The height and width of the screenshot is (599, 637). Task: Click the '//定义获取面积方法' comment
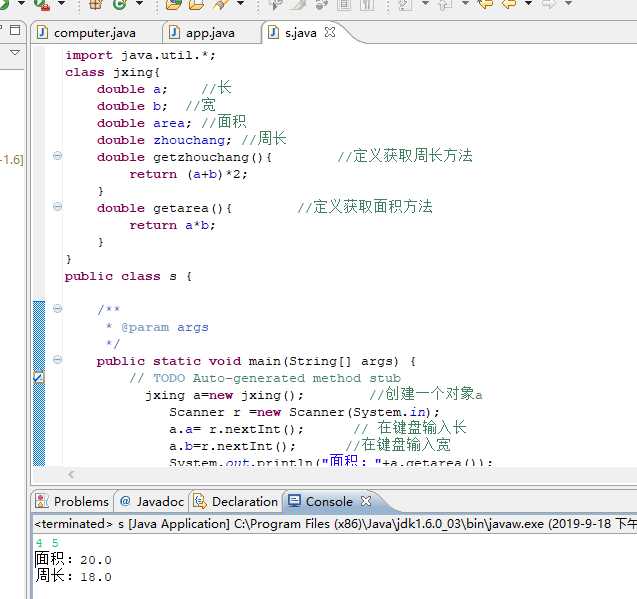365,206
